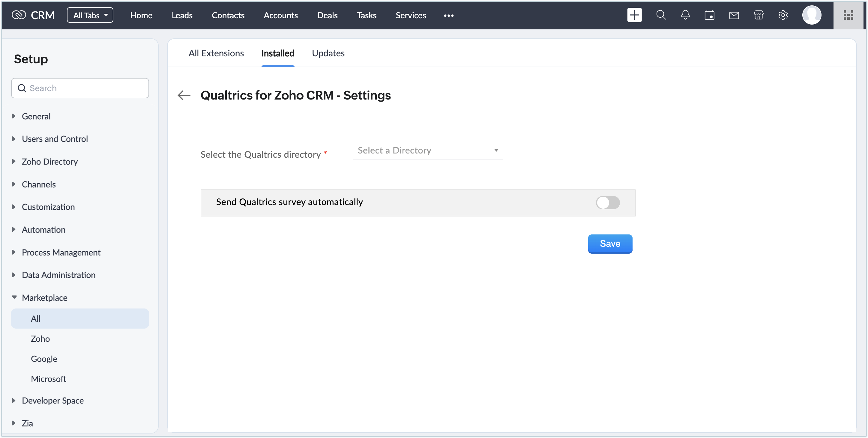Switch to the All Extensions tab
The image size is (868, 438).
pos(216,53)
